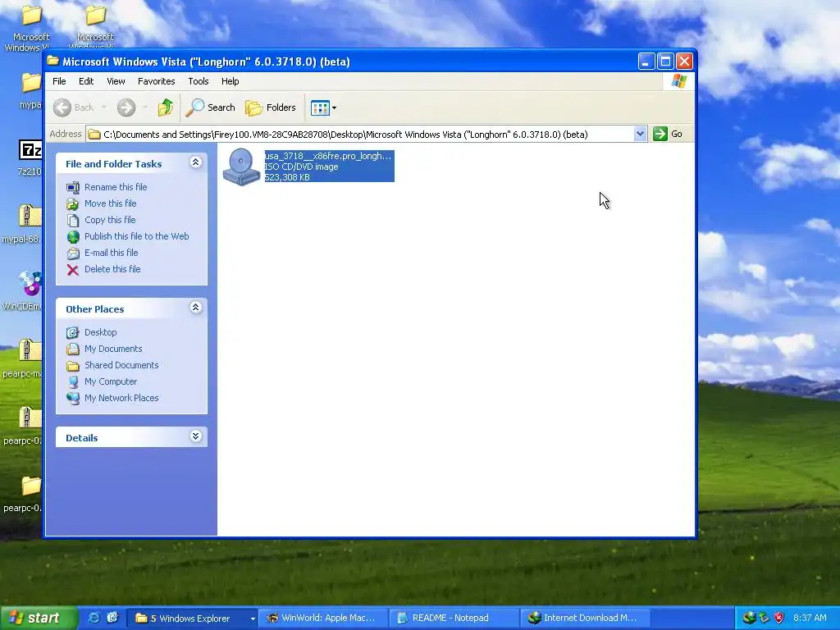Open the View menu
840x630 pixels.
(116, 81)
